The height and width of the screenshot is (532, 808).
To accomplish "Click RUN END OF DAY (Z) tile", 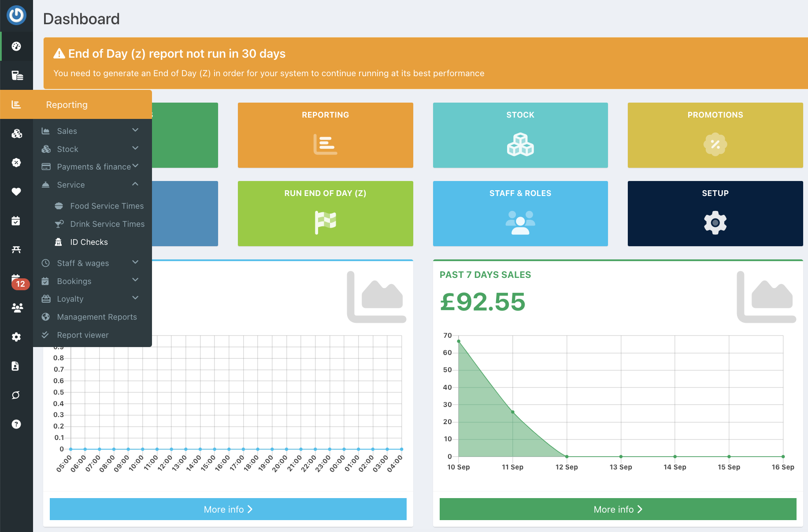I will point(325,214).
